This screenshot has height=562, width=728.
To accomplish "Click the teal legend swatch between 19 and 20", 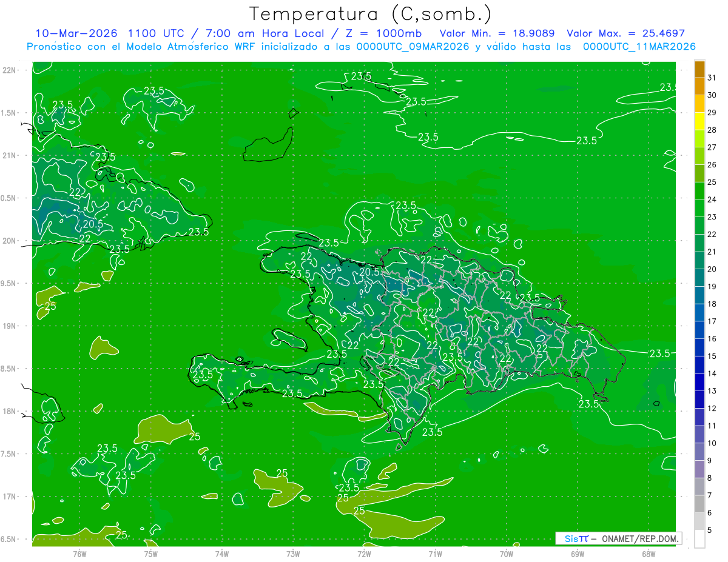I will [x=699, y=278].
